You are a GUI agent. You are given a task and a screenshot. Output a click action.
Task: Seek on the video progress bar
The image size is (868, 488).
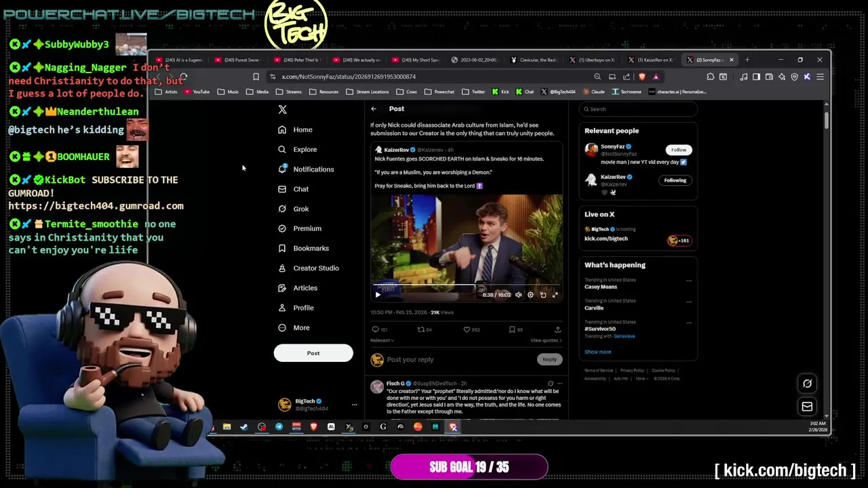(x=466, y=286)
